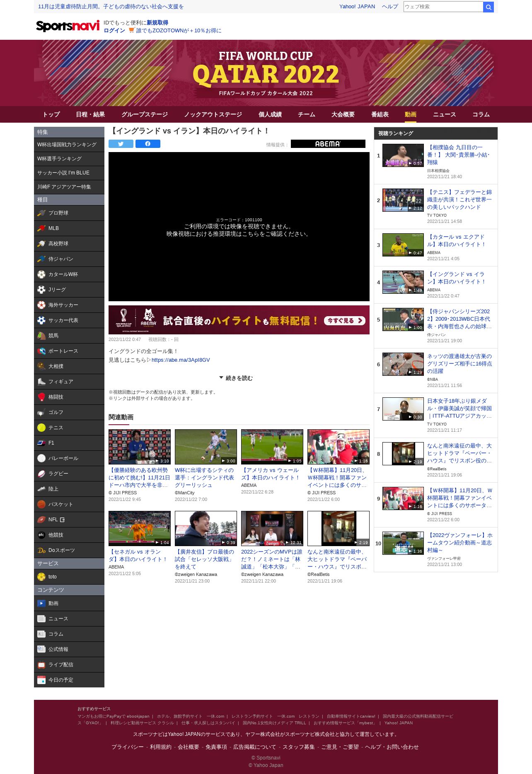Click 新規取得 ID link
The image size is (532, 774).
pyautogui.click(x=157, y=23)
